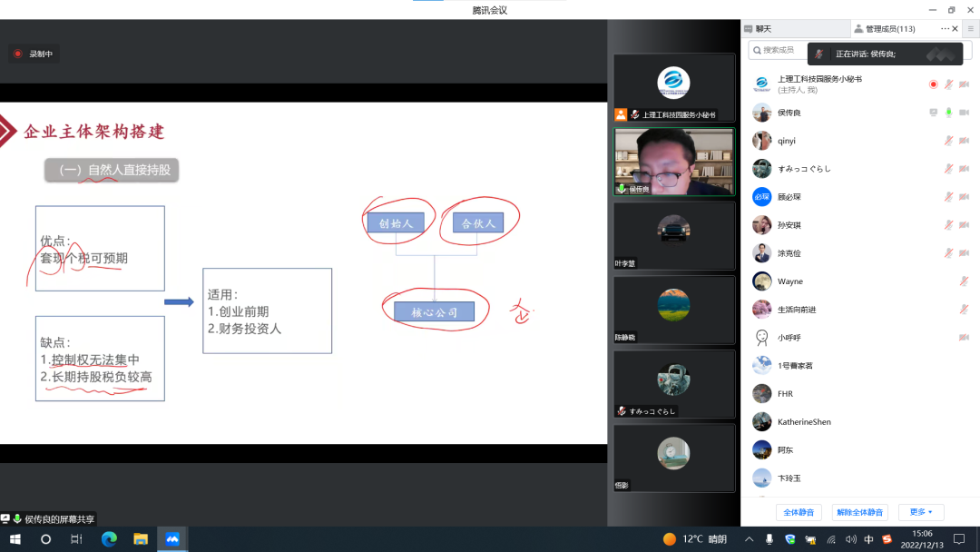
Task: Click the 搜索成员 search field
Action: pos(778,50)
